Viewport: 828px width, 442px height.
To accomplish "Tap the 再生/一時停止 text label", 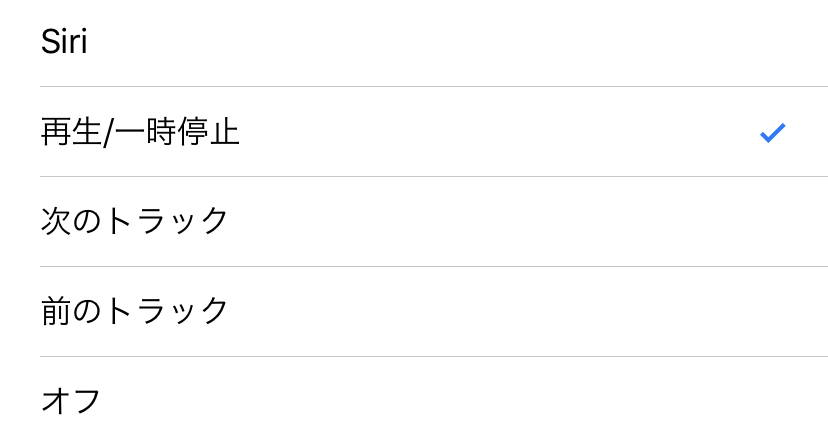I will tap(140, 131).
